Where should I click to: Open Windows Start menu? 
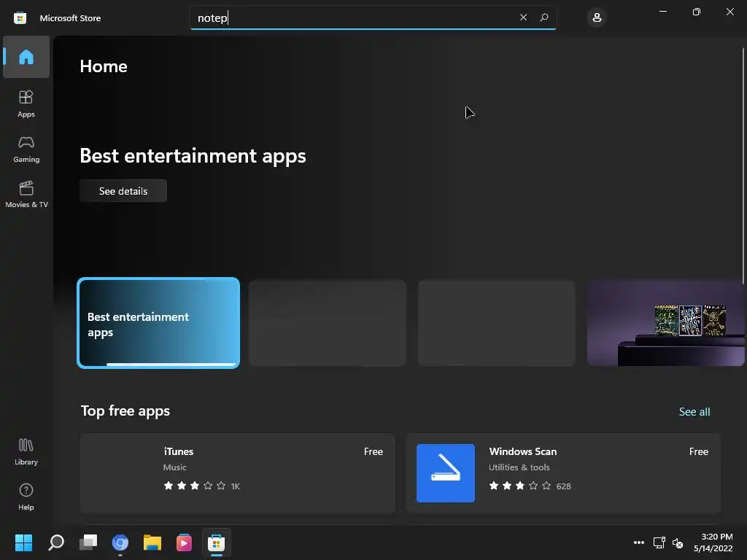tap(24, 542)
